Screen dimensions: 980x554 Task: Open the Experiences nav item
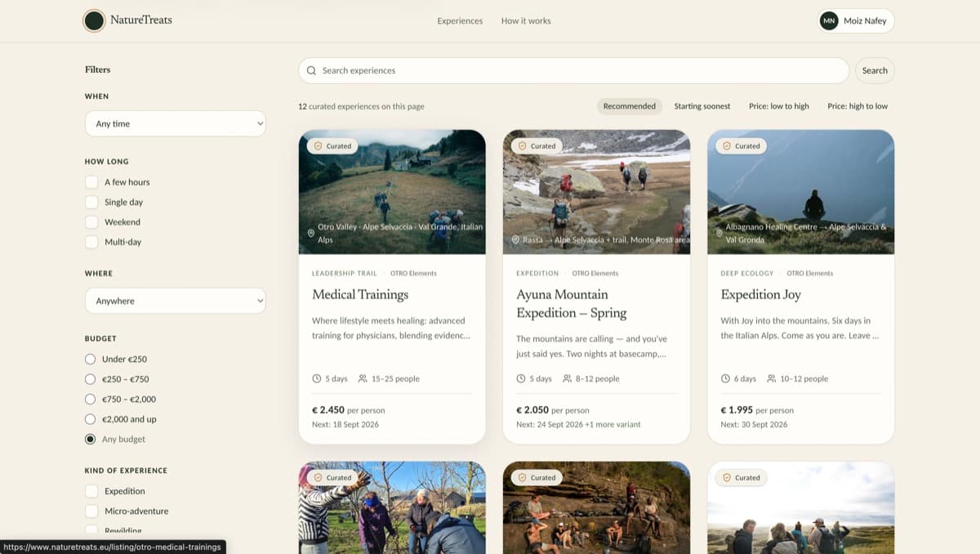[x=460, y=21]
